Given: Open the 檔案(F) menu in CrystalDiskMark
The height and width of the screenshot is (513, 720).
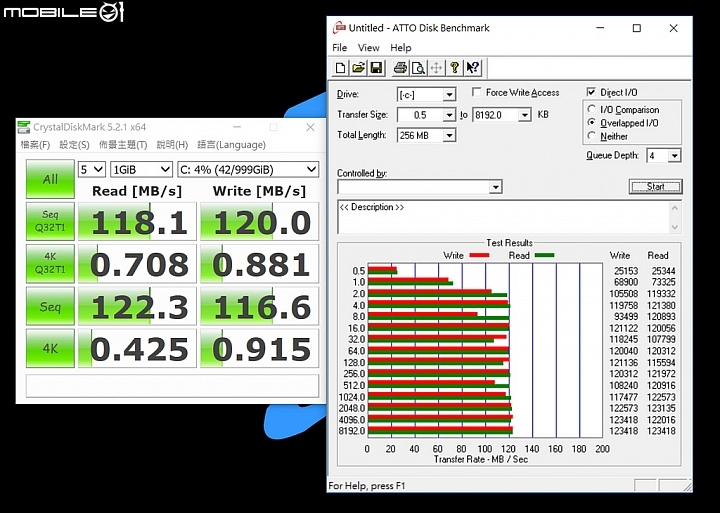Looking at the screenshot, I should tap(35, 145).
